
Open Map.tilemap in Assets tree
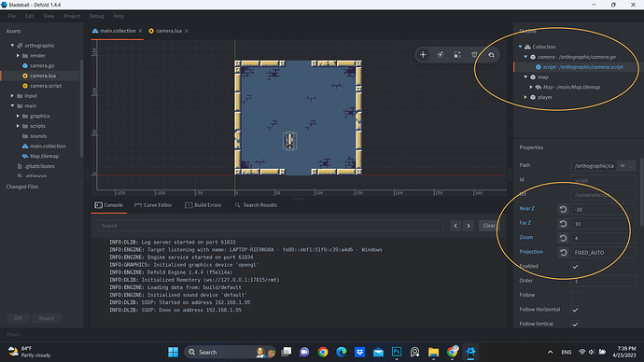44,156
